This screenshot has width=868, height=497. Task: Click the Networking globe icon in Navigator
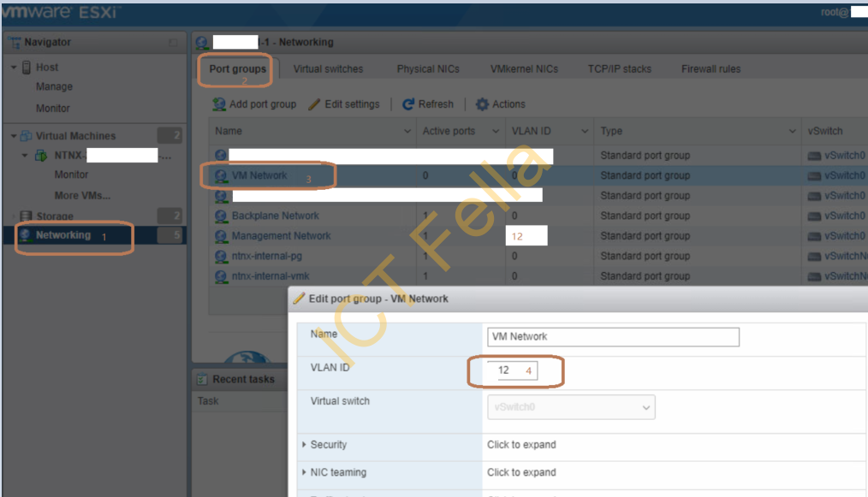(x=25, y=235)
